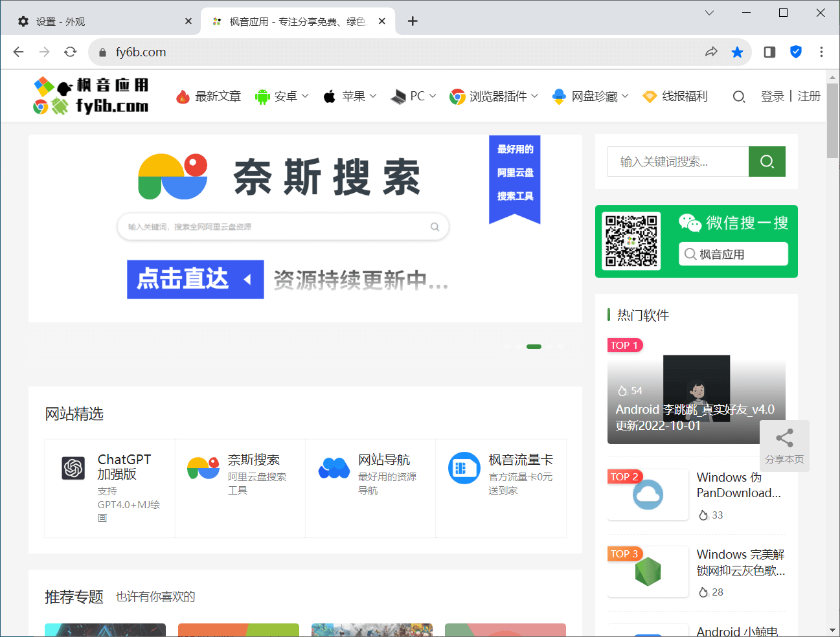Open the browser side panel

tap(769, 52)
